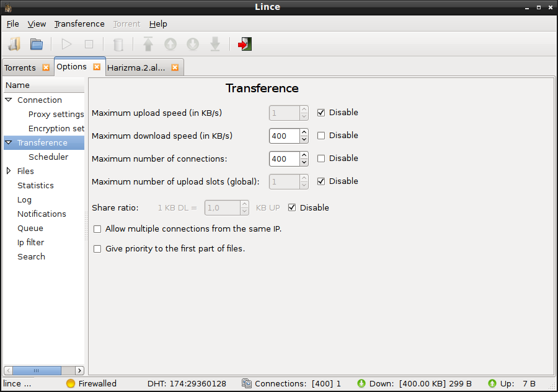Image resolution: width=558 pixels, height=392 pixels.
Task: Increase maximum number of connections with up arrow
Action: point(304,155)
